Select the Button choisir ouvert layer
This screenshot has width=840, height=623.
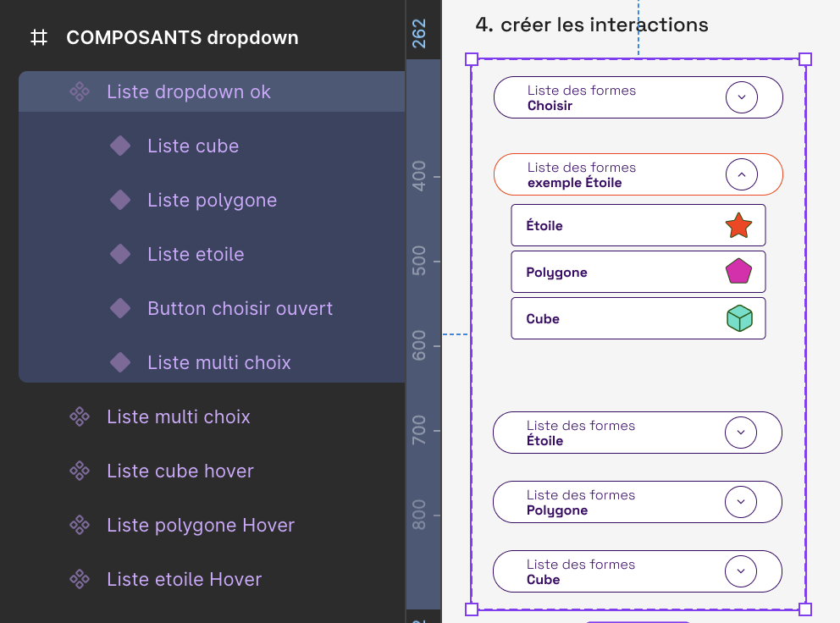click(x=240, y=308)
